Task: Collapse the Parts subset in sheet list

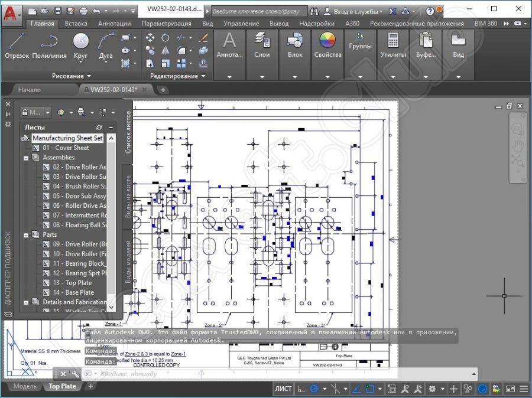Action: coord(26,235)
